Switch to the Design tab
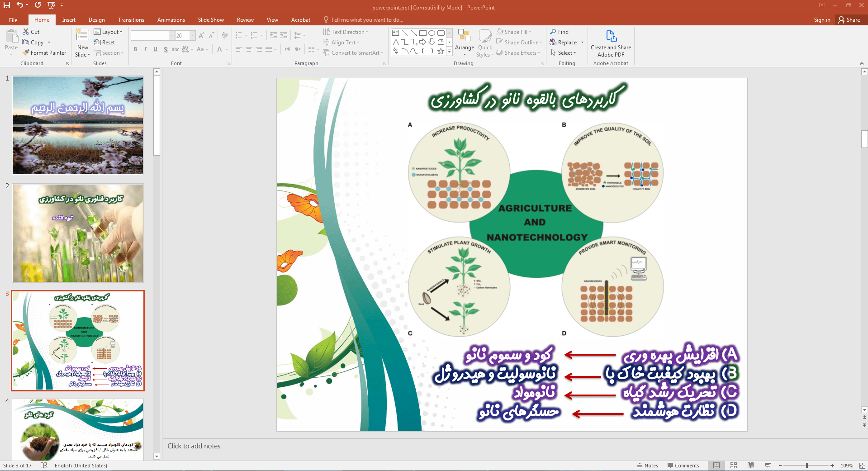Screen dimensions: 868x471 pos(96,20)
